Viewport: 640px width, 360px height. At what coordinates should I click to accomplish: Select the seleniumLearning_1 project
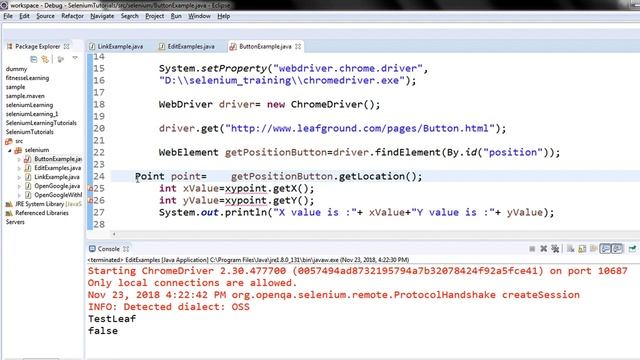click(x=32, y=114)
